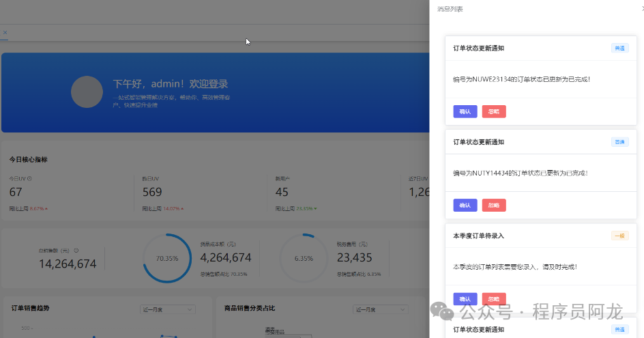Click the admin avatar circle in the banner
This screenshot has height=338, width=644.
pyautogui.click(x=87, y=91)
